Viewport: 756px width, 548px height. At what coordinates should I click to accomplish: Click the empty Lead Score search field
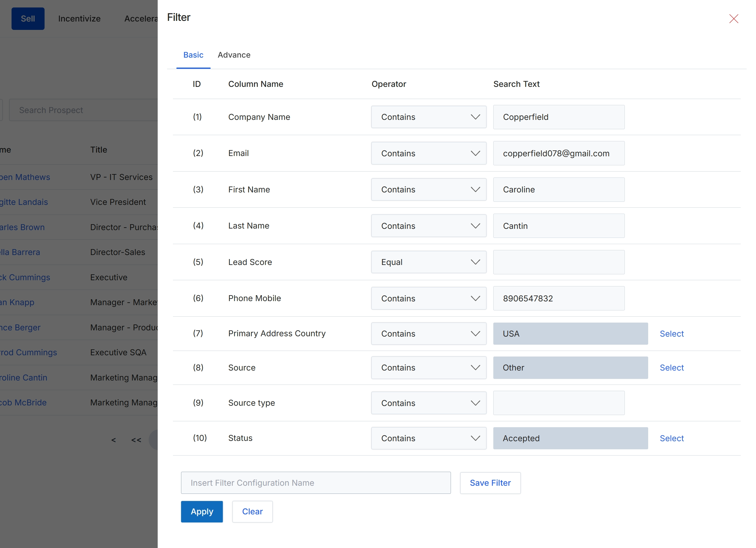[559, 262]
